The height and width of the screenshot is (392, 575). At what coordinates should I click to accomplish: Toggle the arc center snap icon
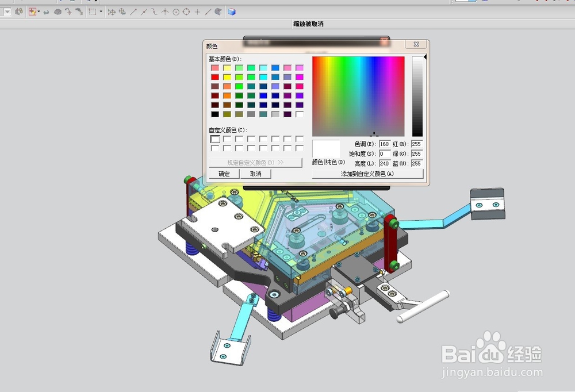[176, 12]
